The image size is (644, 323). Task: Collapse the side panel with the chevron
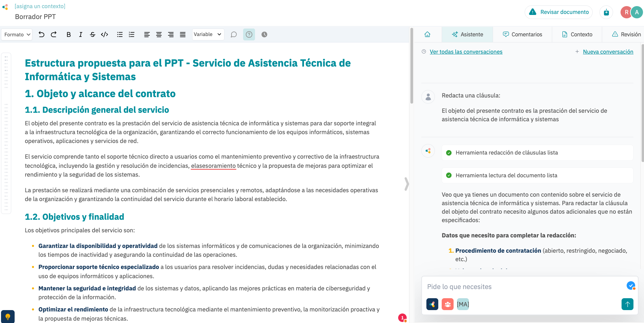click(407, 184)
